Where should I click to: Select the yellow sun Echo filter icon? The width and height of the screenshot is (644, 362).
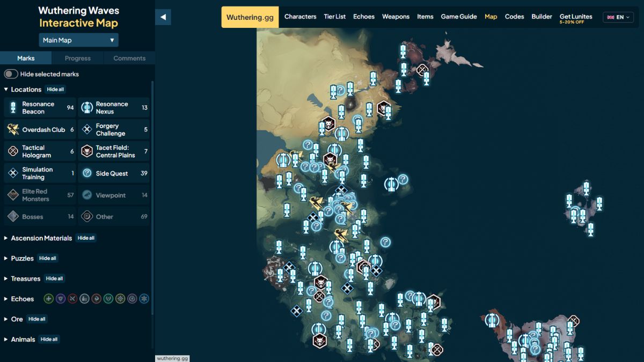[x=120, y=299]
